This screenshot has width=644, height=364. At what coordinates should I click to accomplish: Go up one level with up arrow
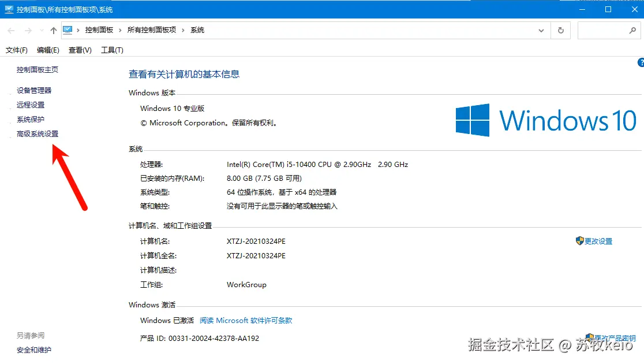coord(54,31)
